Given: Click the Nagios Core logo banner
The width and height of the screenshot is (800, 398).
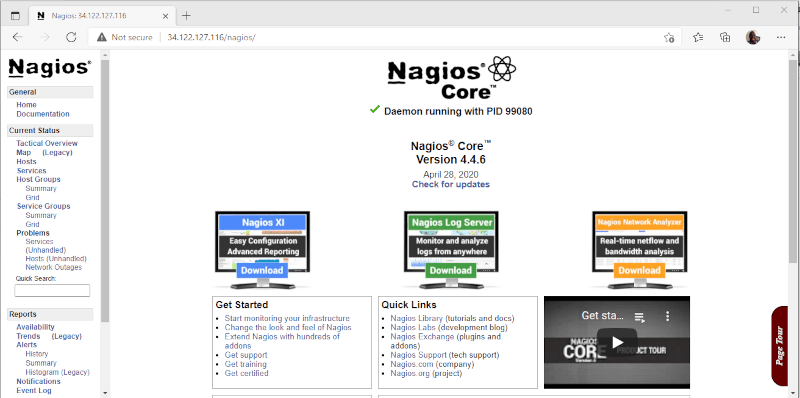Looking at the screenshot, I should 452,78.
